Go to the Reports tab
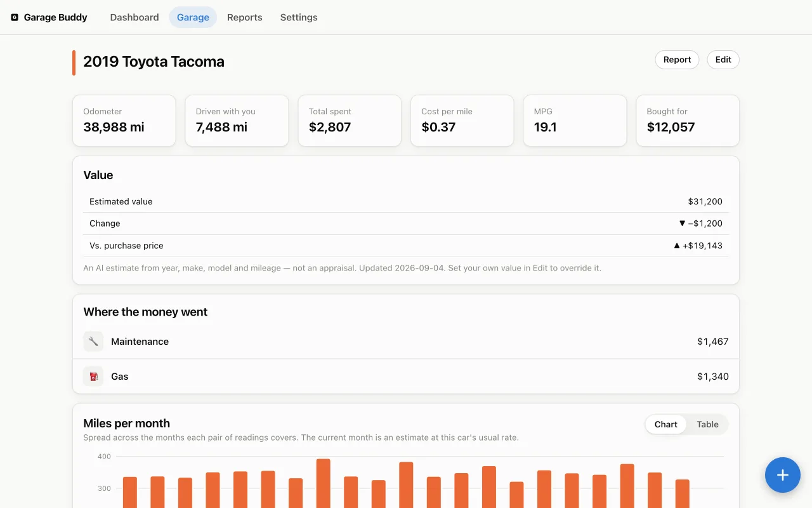This screenshot has width=812, height=508. [x=245, y=17]
